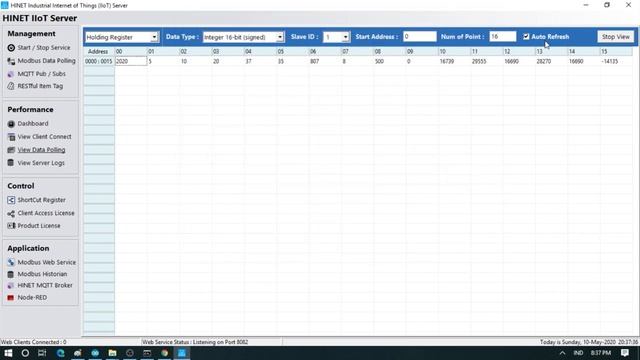Click the Product License icon

tap(11, 226)
